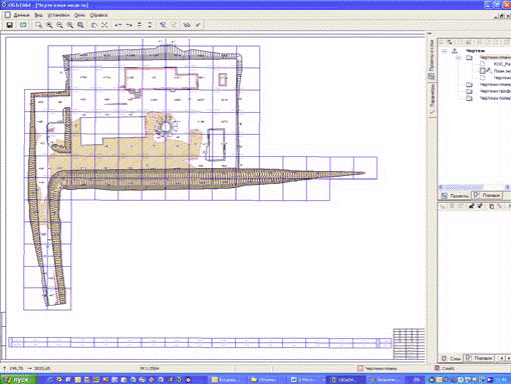Click the pointer icon in projects panel toolbar

click(x=449, y=42)
